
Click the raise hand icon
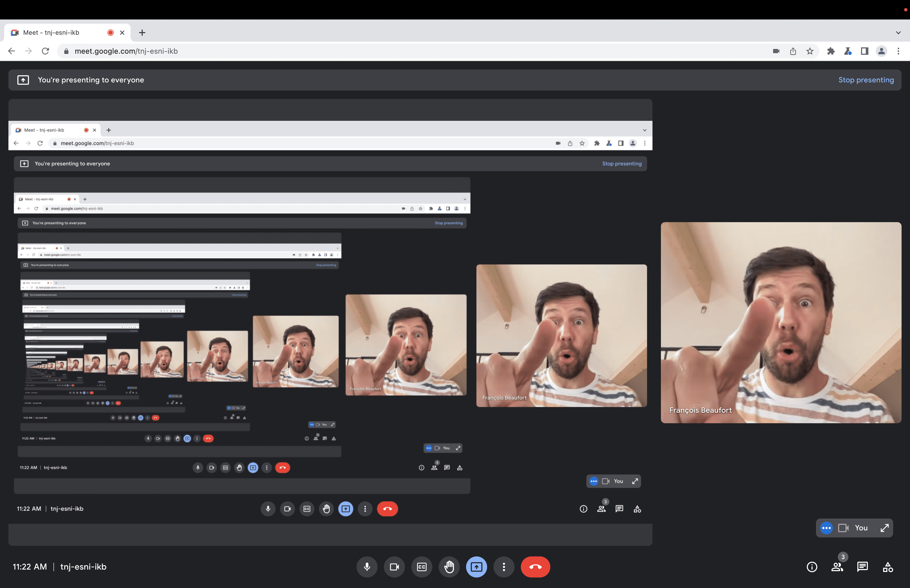[449, 567]
